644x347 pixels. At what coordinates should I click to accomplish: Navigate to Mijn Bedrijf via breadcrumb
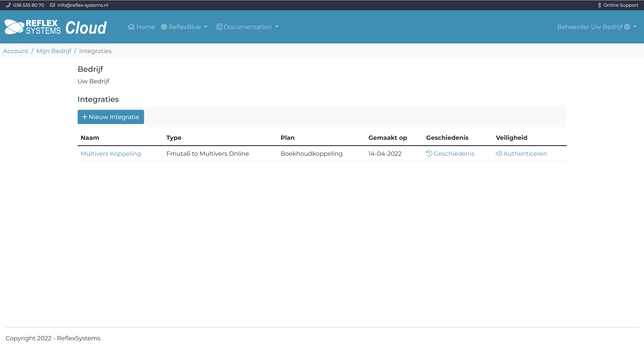54,51
